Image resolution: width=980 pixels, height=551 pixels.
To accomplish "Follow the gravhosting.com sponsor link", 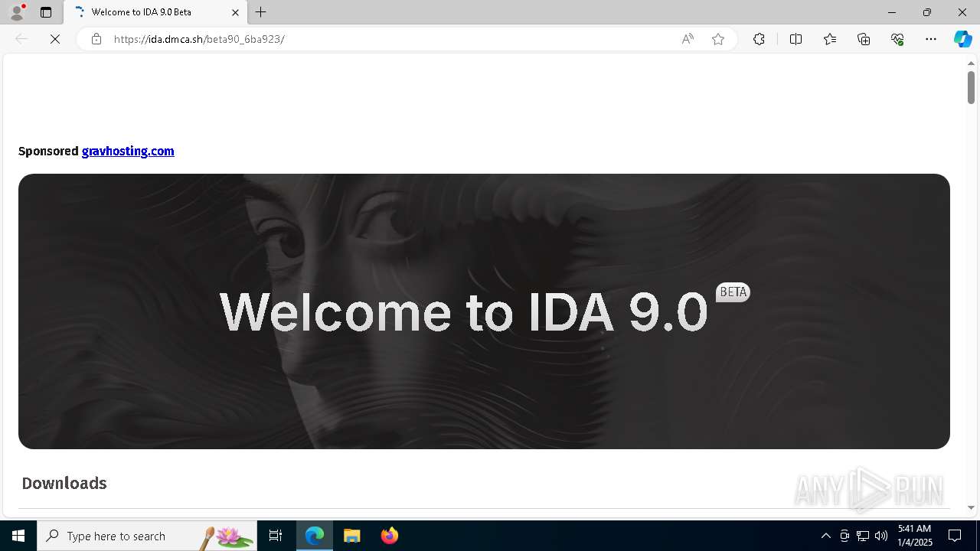I will coord(128,151).
